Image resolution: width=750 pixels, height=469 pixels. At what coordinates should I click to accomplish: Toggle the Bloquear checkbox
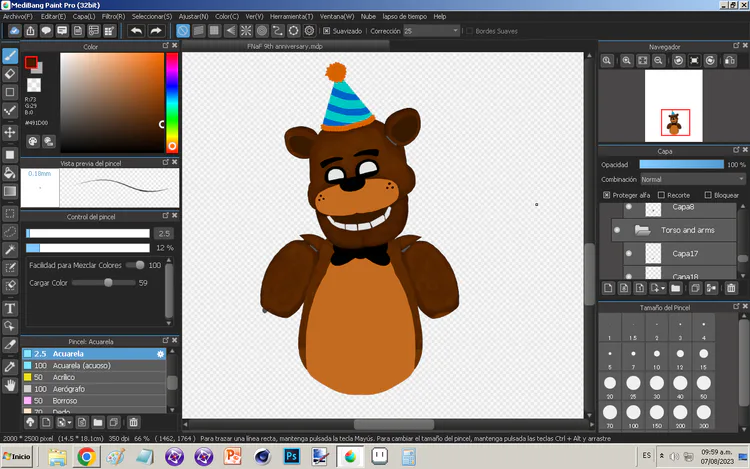pos(708,195)
